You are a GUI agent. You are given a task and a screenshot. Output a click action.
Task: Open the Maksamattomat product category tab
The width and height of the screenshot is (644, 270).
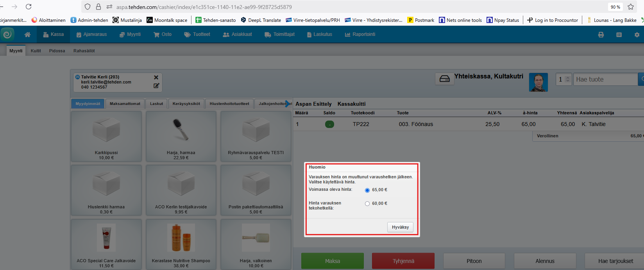(125, 104)
